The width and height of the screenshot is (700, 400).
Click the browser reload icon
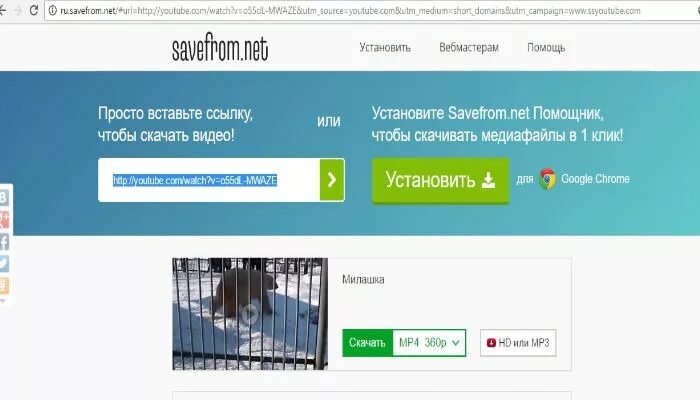[x=34, y=10]
